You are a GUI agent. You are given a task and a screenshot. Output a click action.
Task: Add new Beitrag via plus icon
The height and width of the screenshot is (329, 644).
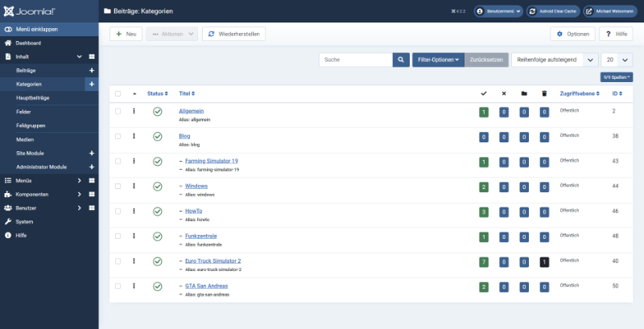pyautogui.click(x=92, y=71)
